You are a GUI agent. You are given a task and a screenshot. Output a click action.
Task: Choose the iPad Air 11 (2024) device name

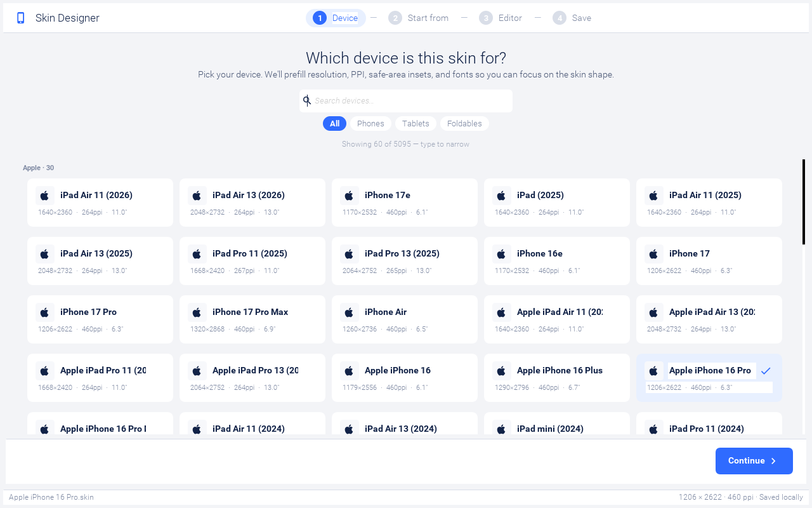[x=249, y=429]
